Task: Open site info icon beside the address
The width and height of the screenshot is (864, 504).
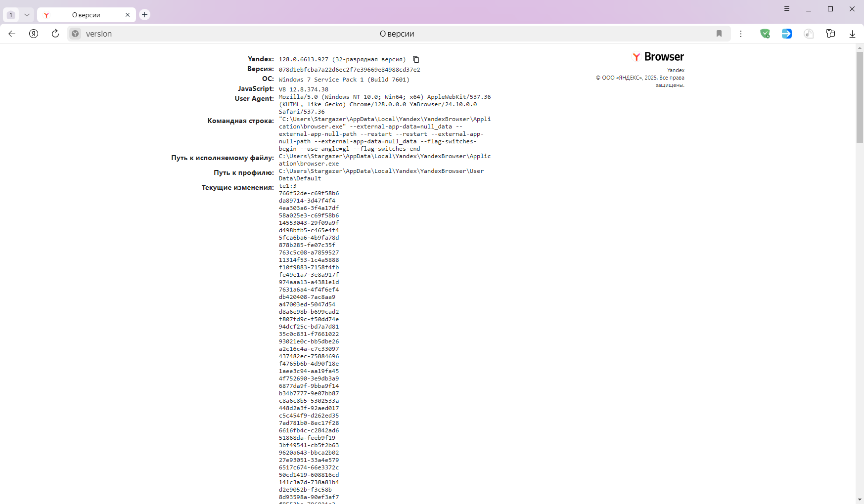Action: (75, 34)
